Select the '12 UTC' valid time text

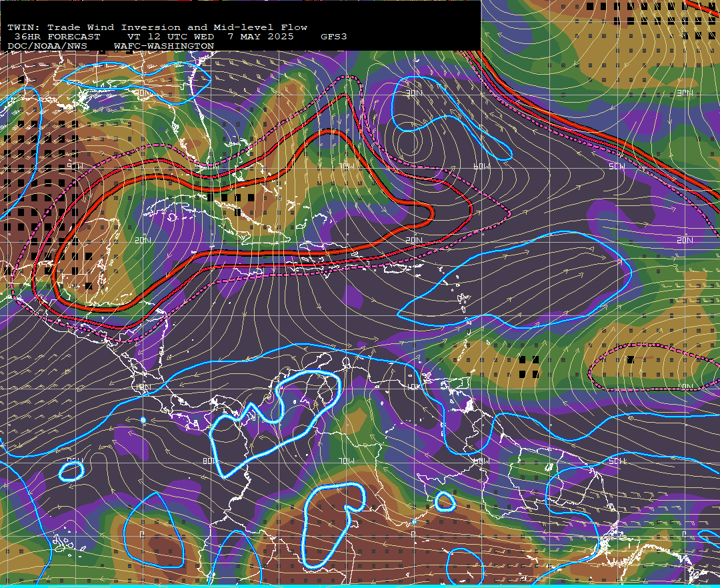[165, 37]
